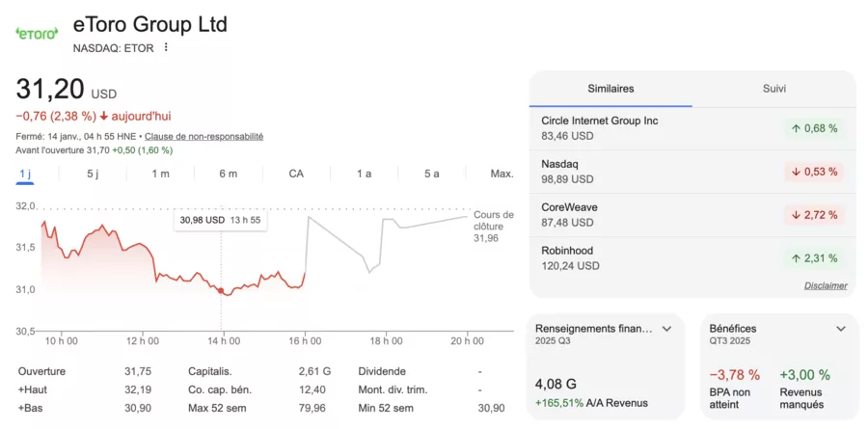Select the 5 j chart range tab
This screenshot has width=868, height=429.
coord(93,174)
